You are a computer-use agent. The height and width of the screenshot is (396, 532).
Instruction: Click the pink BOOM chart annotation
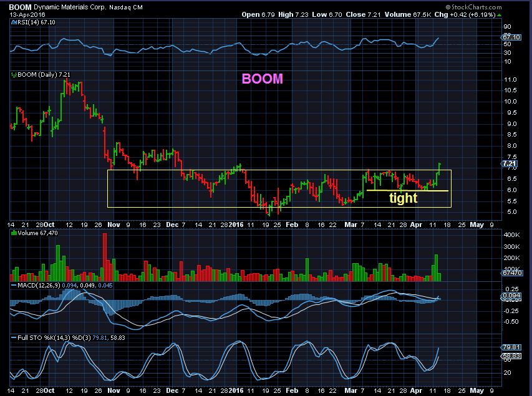[263, 79]
